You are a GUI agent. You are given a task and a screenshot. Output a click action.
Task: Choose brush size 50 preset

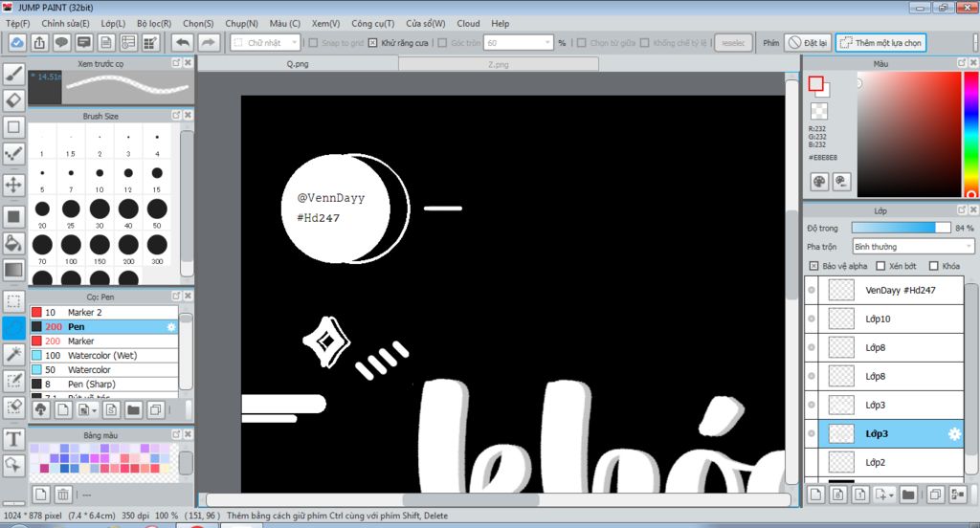click(157, 211)
